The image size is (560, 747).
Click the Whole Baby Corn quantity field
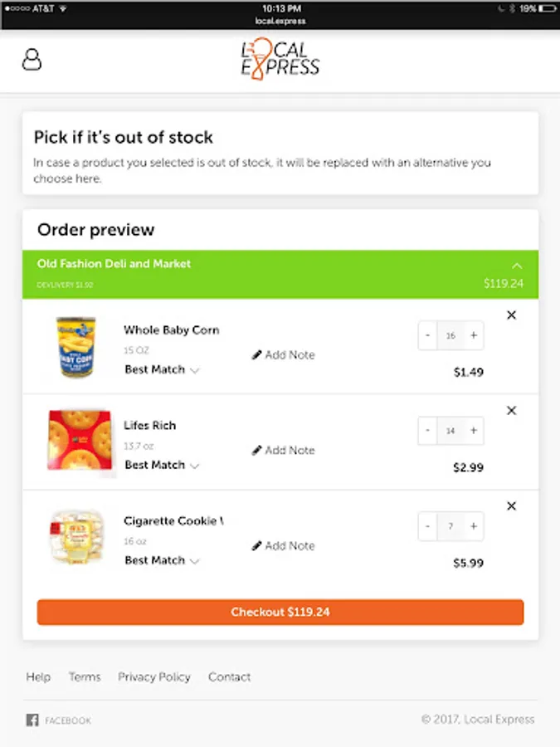pos(450,336)
